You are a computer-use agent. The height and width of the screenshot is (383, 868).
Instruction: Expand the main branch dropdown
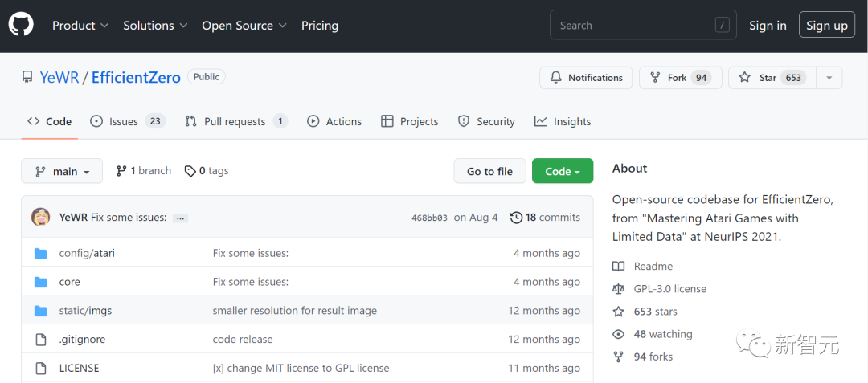(x=62, y=171)
